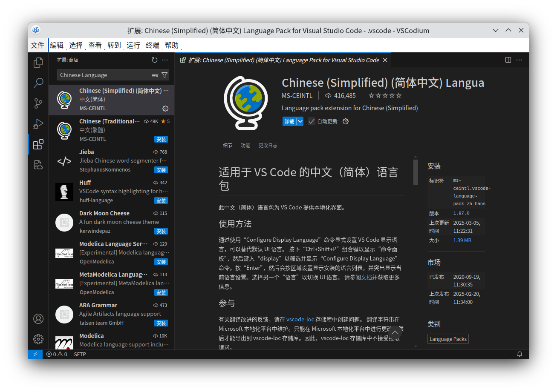The image size is (557, 392).
Task: Open the SFTP view in activity bar
Action: [x=38, y=165]
